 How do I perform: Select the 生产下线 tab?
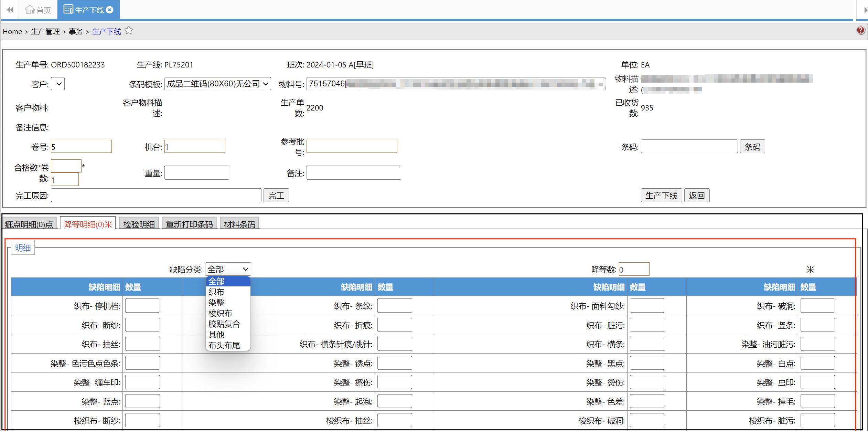(x=88, y=10)
